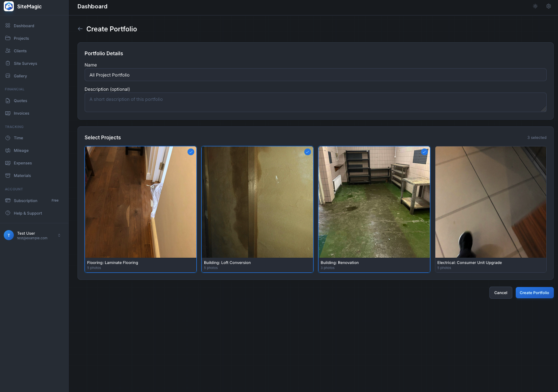Open the Projects section icon
Viewport: 558px width, 392px height.
click(7, 38)
